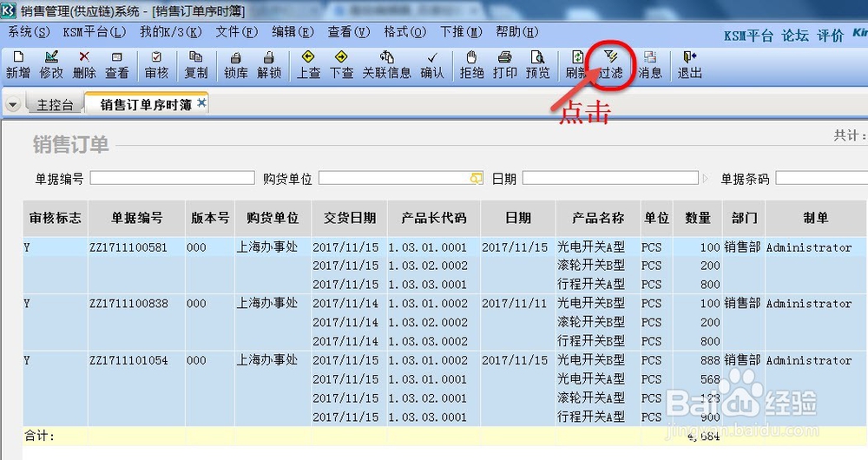Open the 论坛 (Forum) link
The image size is (868, 460).
tap(795, 36)
